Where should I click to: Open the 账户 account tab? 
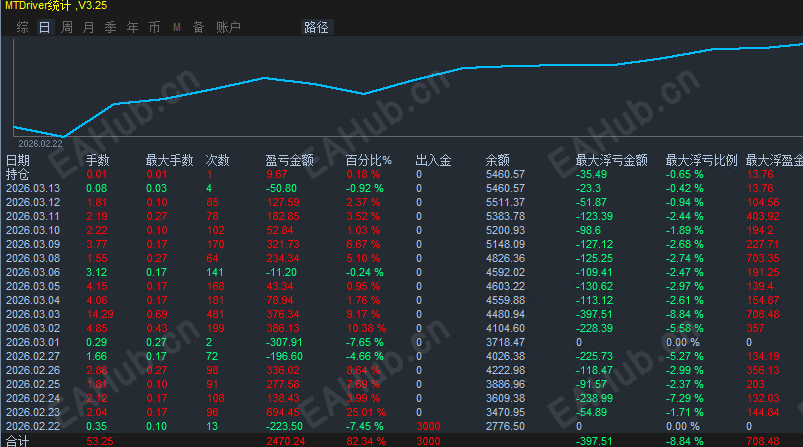[228, 27]
